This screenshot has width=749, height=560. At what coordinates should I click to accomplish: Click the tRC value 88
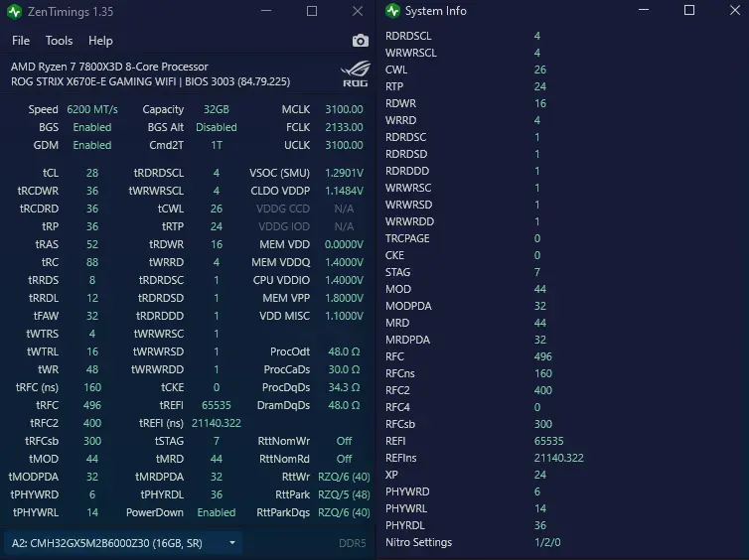tap(92, 262)
